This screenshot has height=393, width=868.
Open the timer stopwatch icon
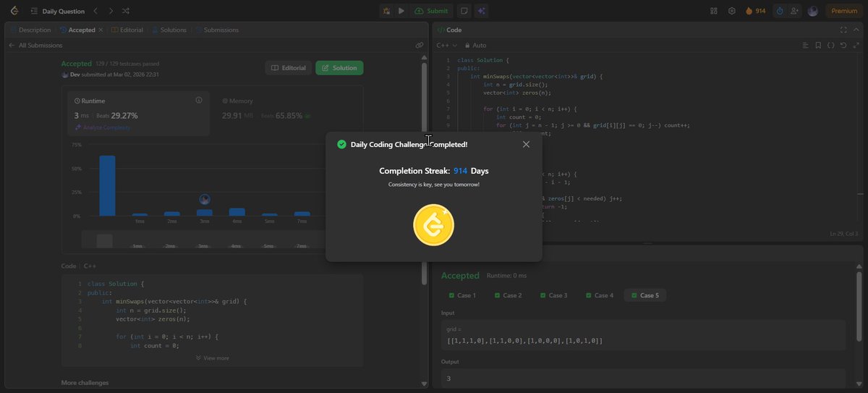pyautogui.click(x=780, y=11)
